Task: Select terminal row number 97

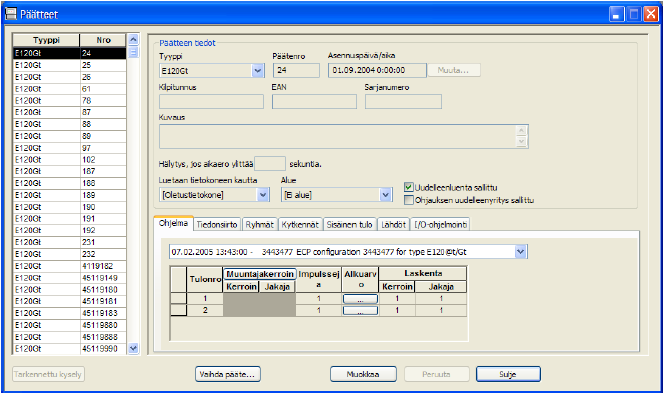Action: tap(70, 148)
